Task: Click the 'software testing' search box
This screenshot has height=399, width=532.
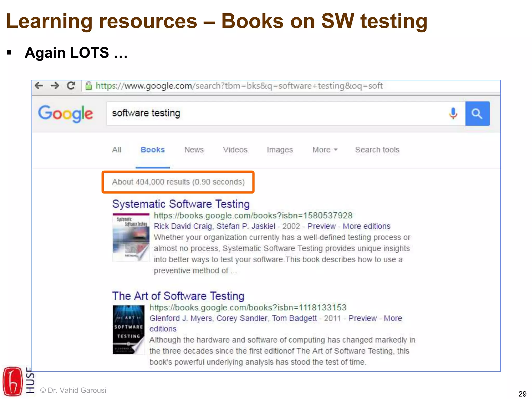Action: pos(286,114)
